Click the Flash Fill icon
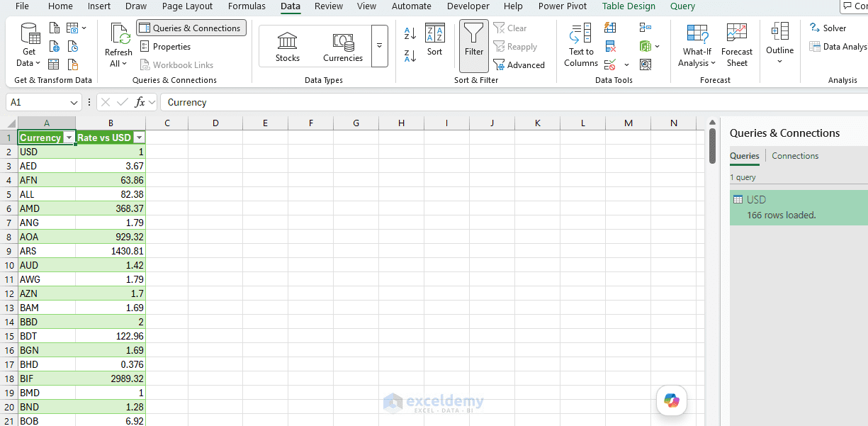This screenshot has height=426, width=868. click(610, 28)
